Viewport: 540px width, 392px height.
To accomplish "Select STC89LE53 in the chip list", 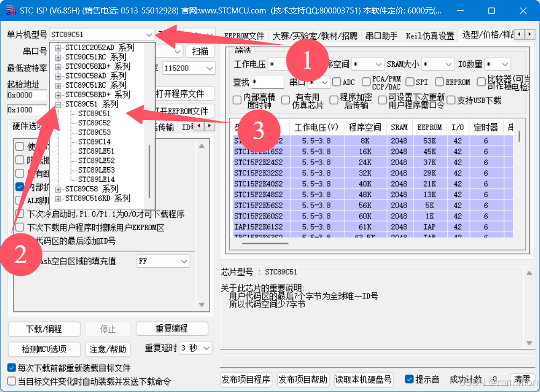I will tap(96, 170).
